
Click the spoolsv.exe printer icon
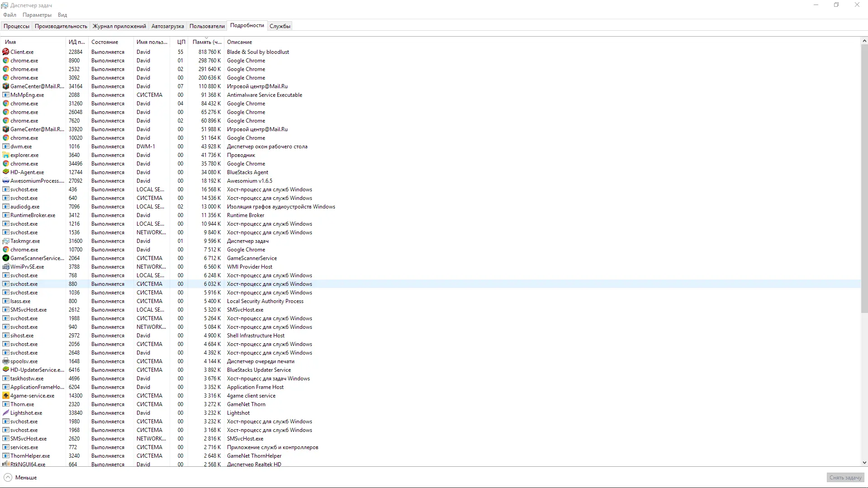point(6,361)
